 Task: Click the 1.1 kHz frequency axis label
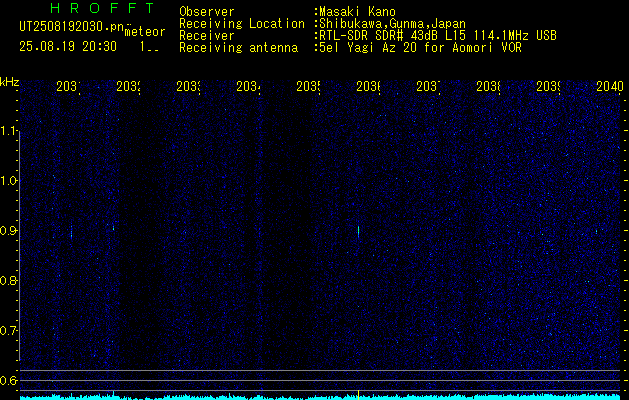pos(9,131)
